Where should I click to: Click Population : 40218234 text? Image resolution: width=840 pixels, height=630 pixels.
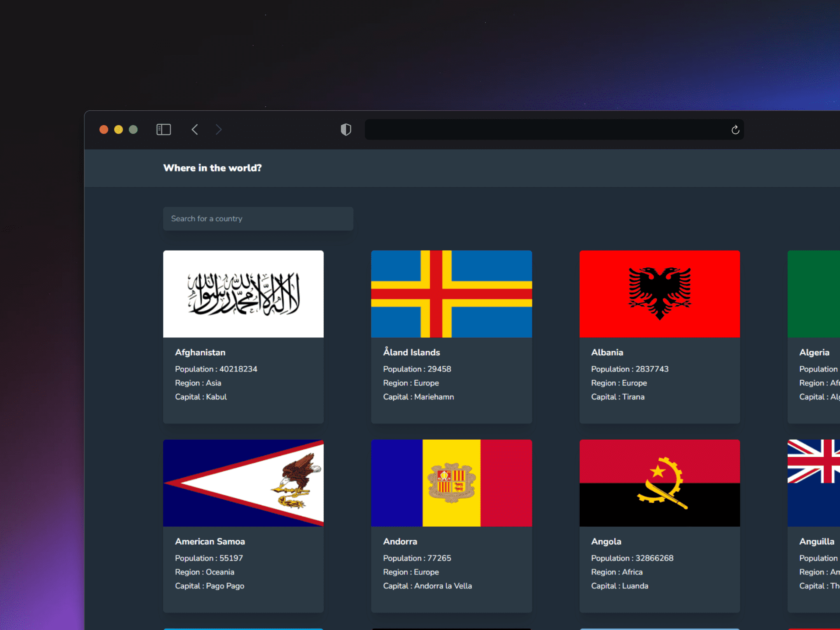[x=216, y=369]
